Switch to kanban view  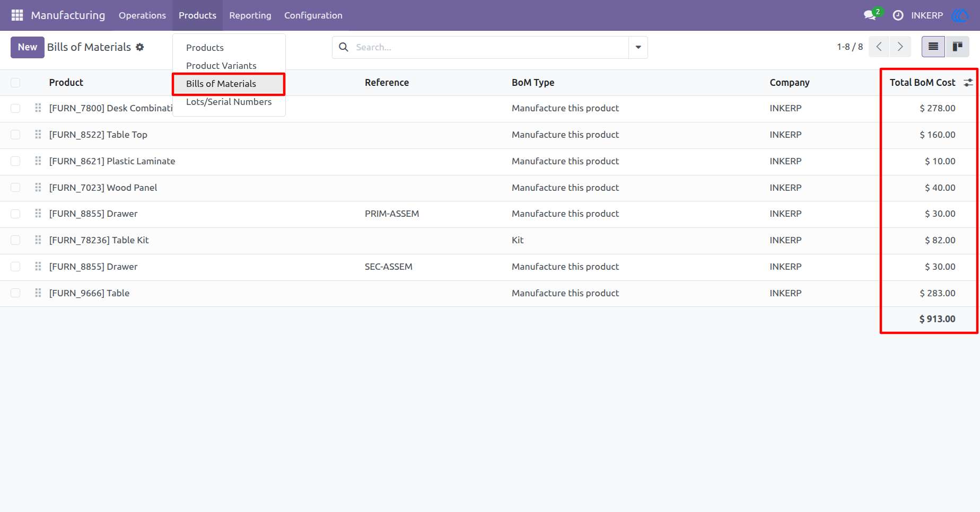957,47
